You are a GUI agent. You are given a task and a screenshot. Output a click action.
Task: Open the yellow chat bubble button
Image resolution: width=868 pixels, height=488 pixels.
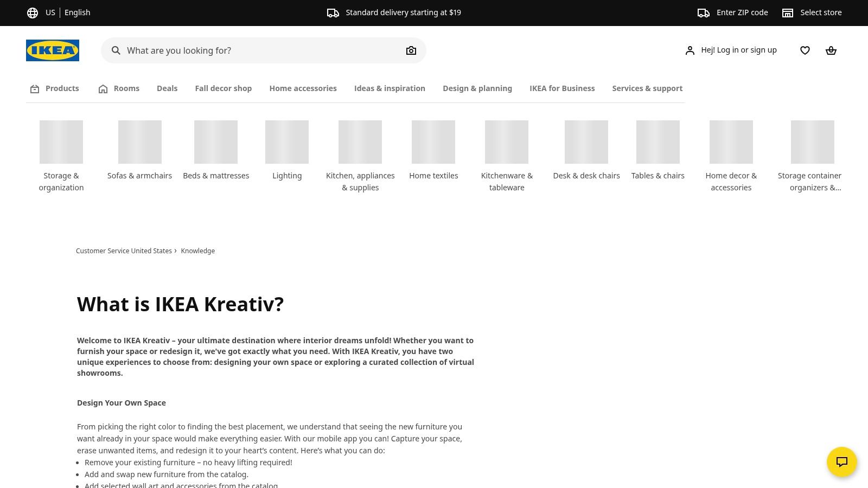pos(841,461)
